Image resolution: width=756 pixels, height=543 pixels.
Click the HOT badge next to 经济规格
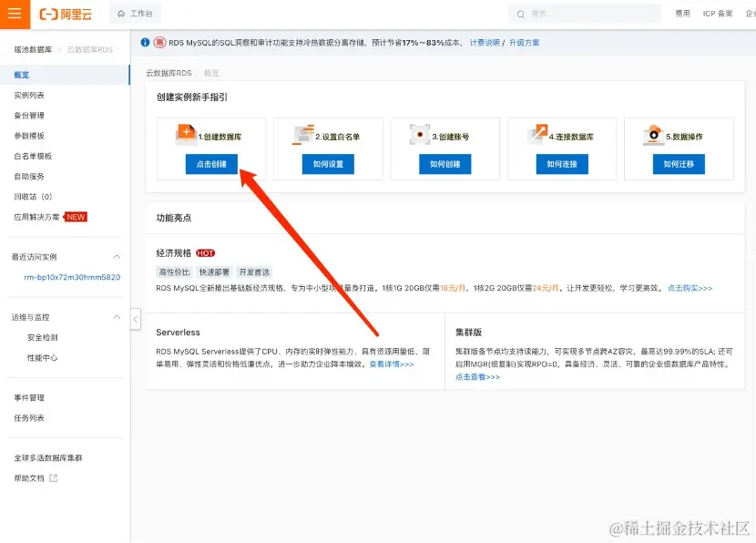click(205, 253)
